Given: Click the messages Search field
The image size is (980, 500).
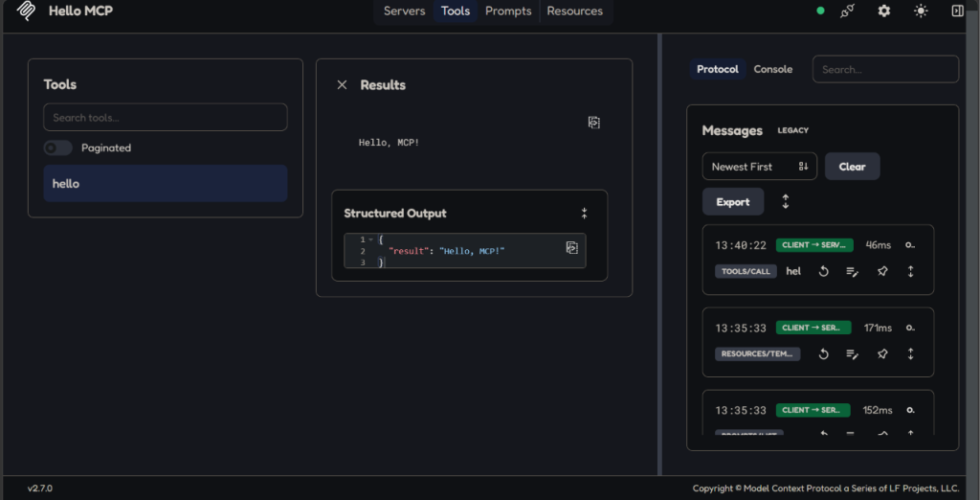Looking at the screenshot, I should [885, 69].
